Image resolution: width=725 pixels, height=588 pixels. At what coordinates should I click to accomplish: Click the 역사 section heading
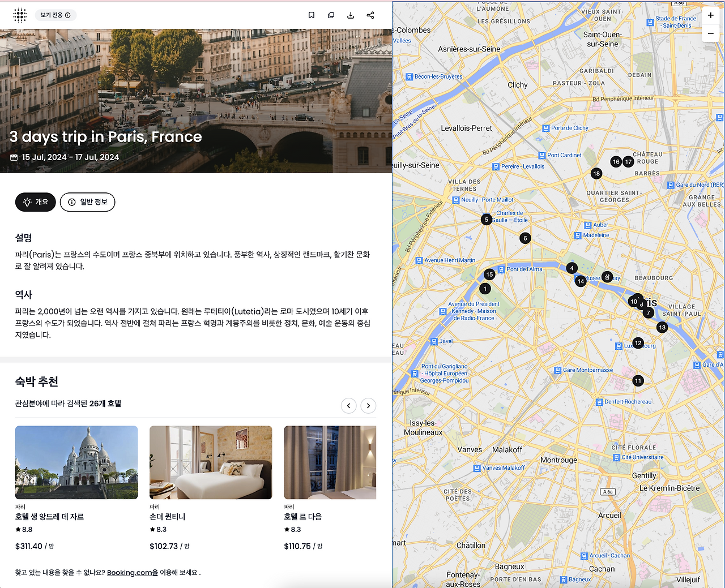[24, 295]
